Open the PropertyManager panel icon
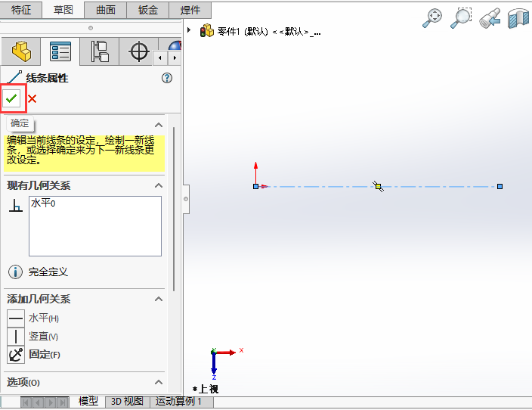The image size is (532, 410). [x=60, y=51]
